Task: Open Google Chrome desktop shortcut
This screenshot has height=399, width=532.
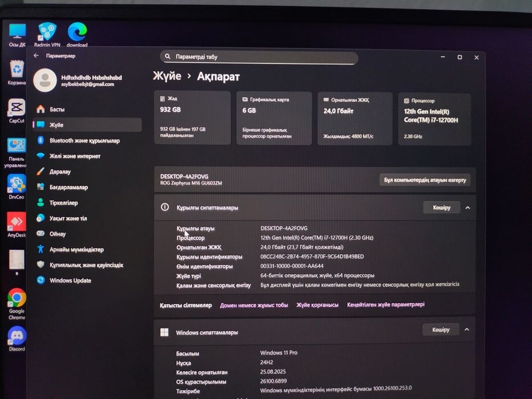Action: (x=17, y=304)
